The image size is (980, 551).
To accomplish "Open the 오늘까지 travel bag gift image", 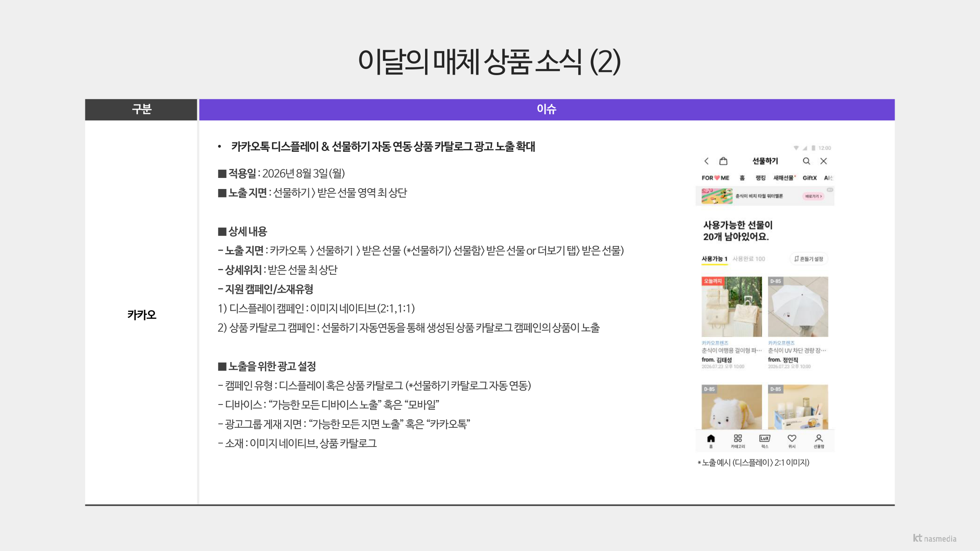I will [732, 307].
